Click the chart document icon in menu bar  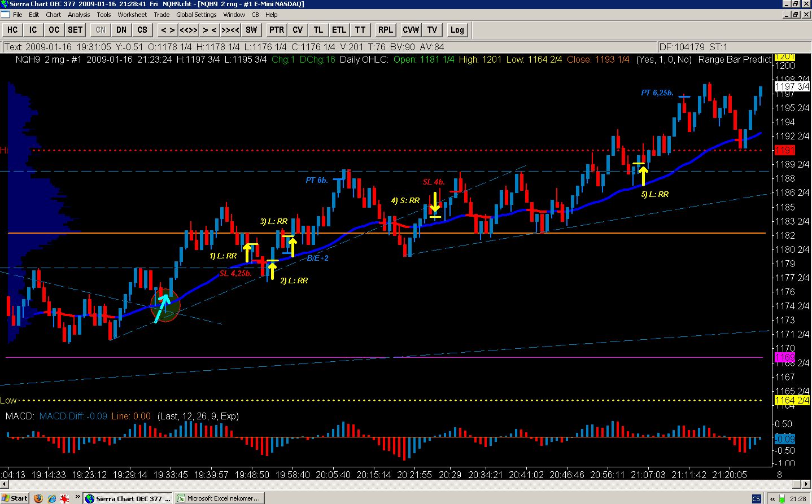click(5, 15)
